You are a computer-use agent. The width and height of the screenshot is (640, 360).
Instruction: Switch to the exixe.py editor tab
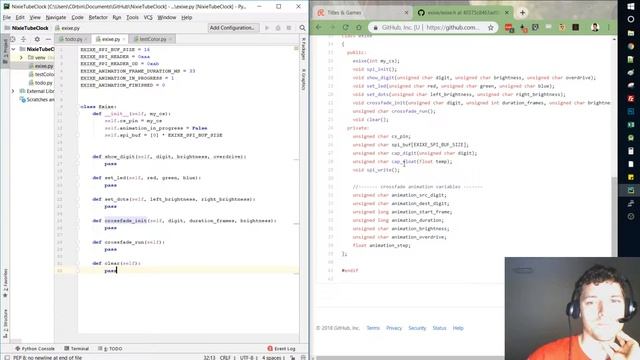click(111, 39)
